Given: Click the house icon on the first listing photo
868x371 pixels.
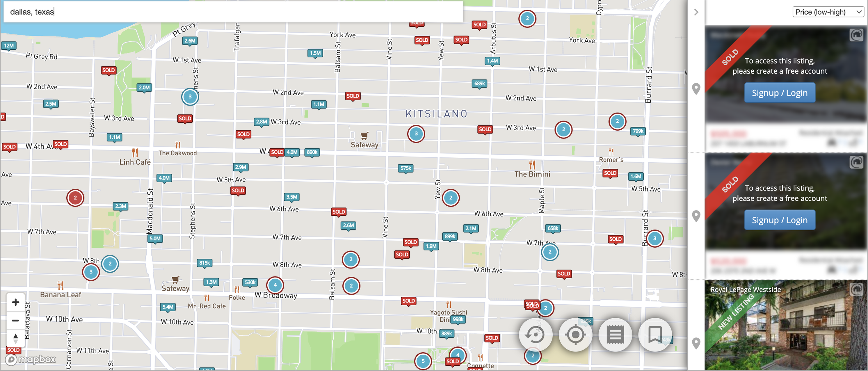Looking at the screenshot, I should 856,35.
